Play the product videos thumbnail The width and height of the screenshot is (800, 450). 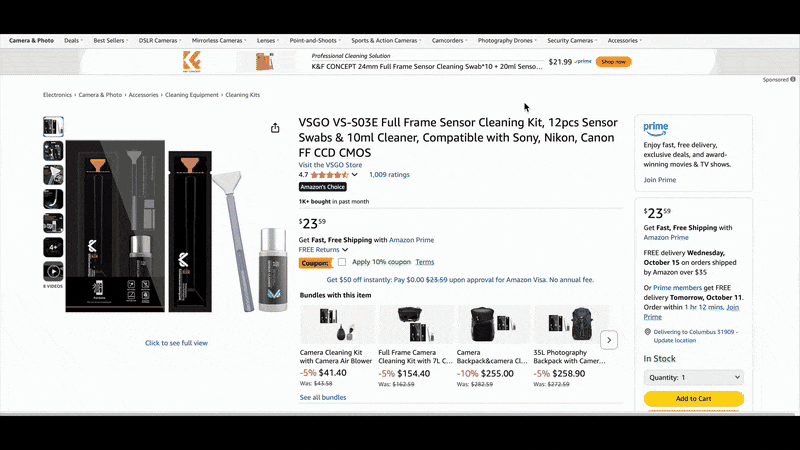[53, 271]
